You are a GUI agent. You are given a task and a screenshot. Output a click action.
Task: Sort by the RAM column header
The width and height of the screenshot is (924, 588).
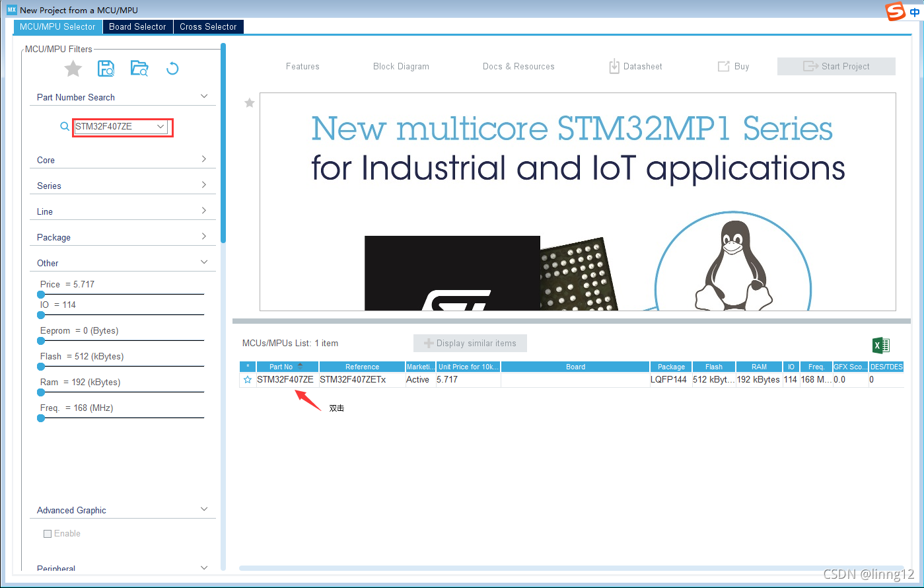coord(759,367)
